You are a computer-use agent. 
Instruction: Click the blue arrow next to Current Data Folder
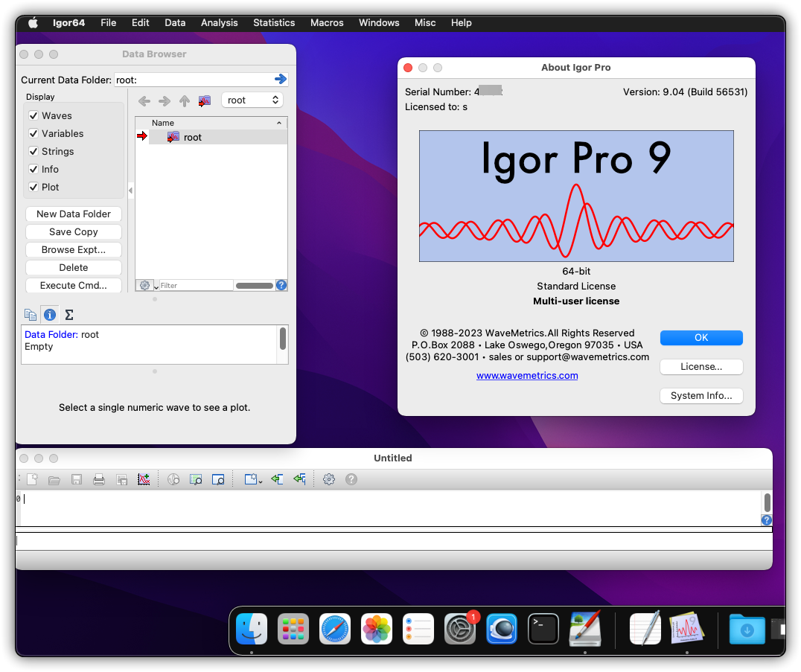(281, 79)
